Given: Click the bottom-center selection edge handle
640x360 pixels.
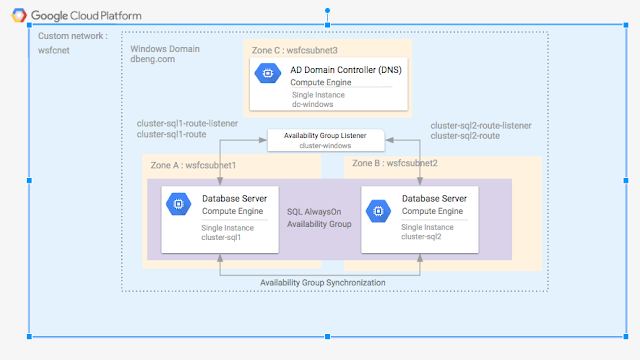Looking at the screenshot, I should [x=327, y=336].
